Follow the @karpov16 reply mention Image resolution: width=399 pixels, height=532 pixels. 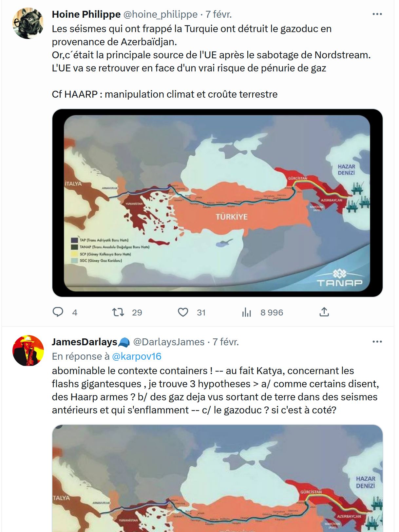(137, 356)
